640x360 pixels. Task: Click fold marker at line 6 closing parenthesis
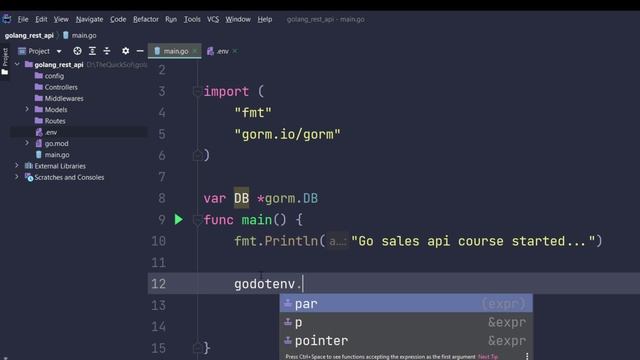point(197,156)
